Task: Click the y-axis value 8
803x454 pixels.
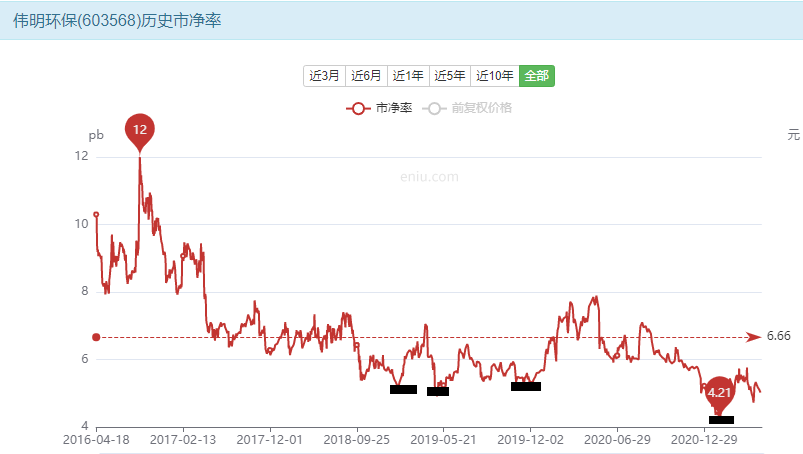Action: click(84, 291)
